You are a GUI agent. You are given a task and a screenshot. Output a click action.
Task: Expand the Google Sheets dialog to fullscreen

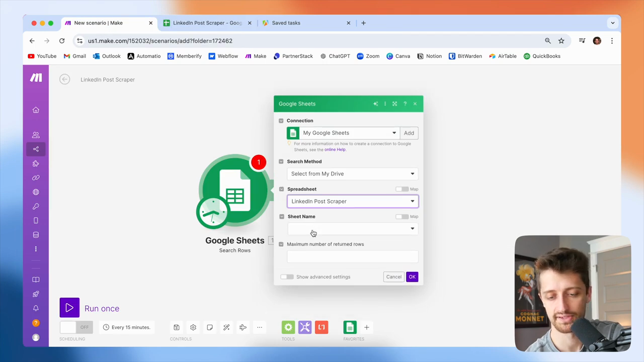pyautogui.click(x=395, y=104)
